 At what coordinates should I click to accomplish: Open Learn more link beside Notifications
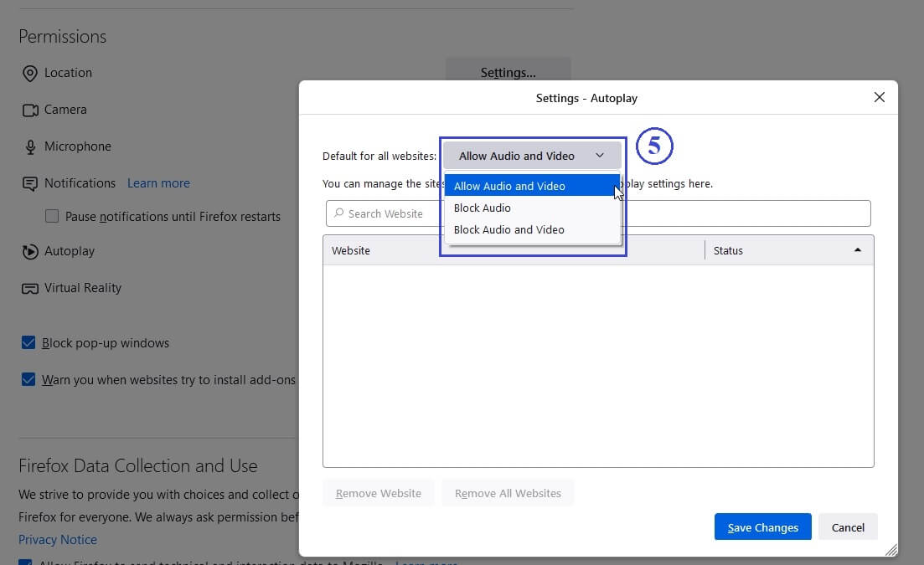[158, 183]
